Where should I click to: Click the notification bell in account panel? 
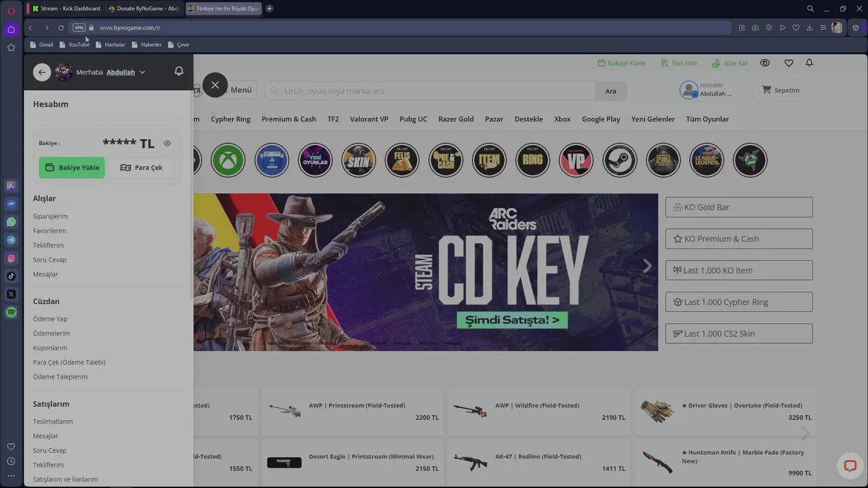coord(179,71)
